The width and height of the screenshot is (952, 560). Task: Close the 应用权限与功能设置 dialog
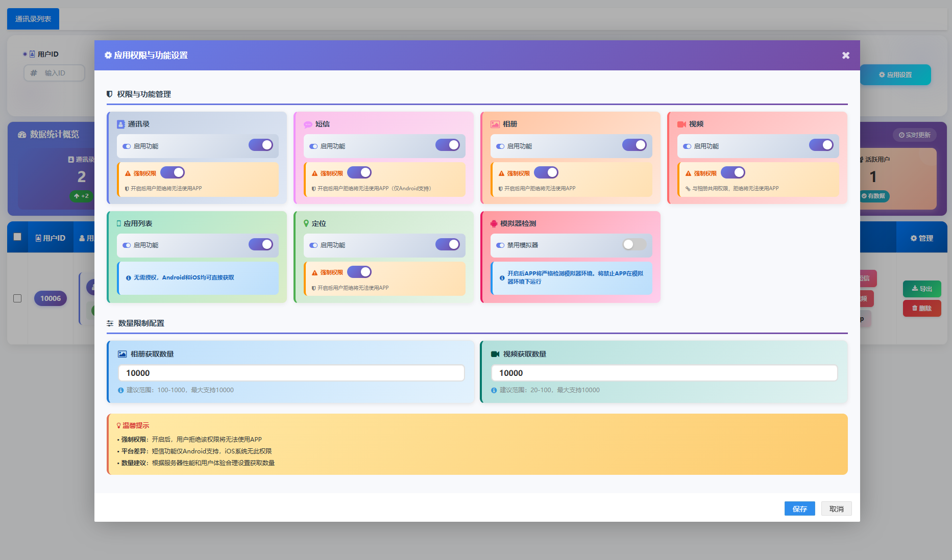pyautogui.click(x=845, y=55)
